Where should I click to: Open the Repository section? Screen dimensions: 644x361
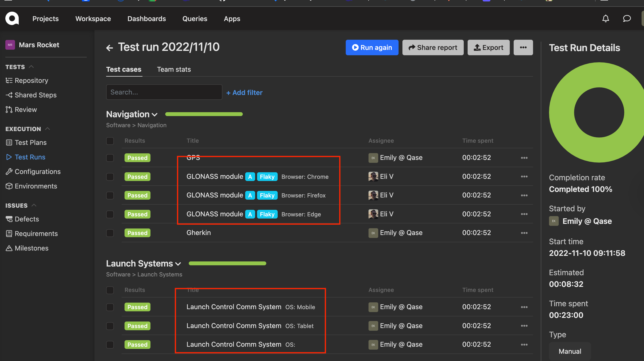(27, 80)
